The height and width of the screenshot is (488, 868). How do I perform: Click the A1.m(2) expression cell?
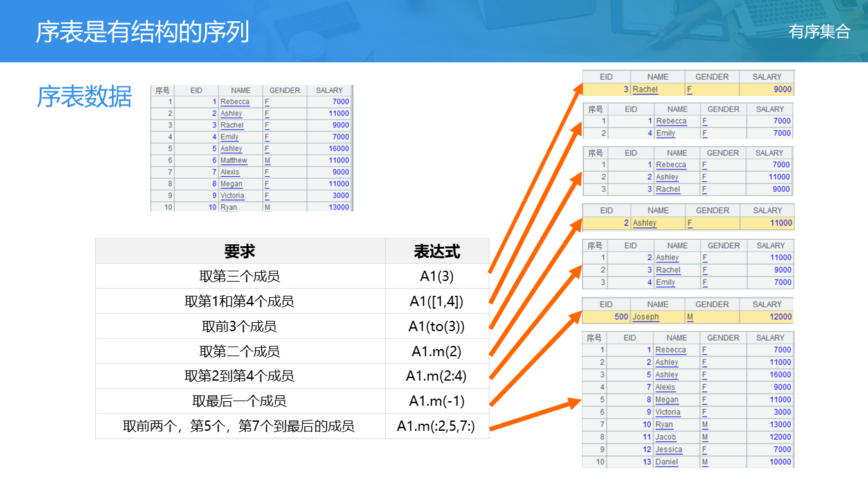[437, 352]
